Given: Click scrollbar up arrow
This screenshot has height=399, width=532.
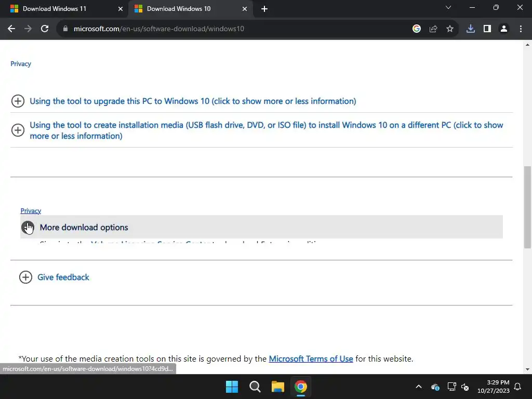Looking at the screenshot, I should (x=527, y=45).
